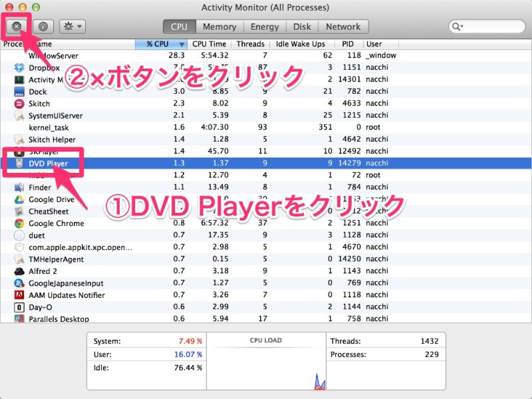Select the GoogleJapaneseInput process name
The width and height of the screenshot is (532, 399).
tap(66, 283)
